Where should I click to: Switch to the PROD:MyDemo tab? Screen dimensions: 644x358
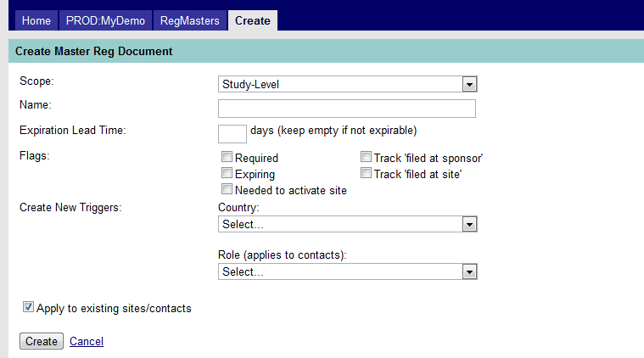(x=106, y=20)
